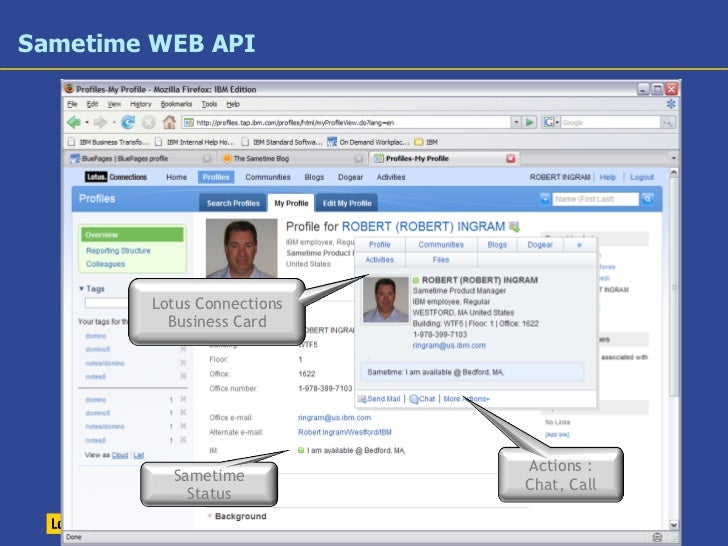Click the profile photo thumbnail in business card
This screenshot has height=546, width=728.
pos(385,299)
